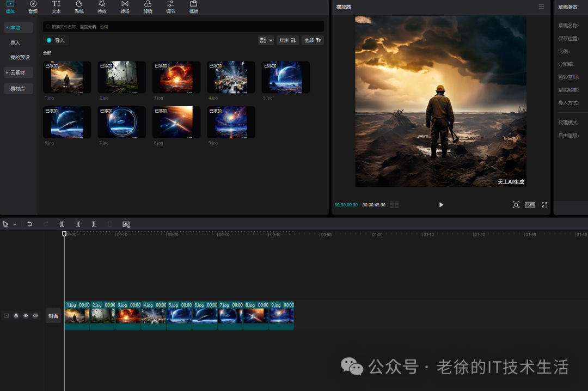Select the 3.jpg media thumbnail
Image resolution: width=588 pixels, height=391 pixels.
click(x=176, y=77)
